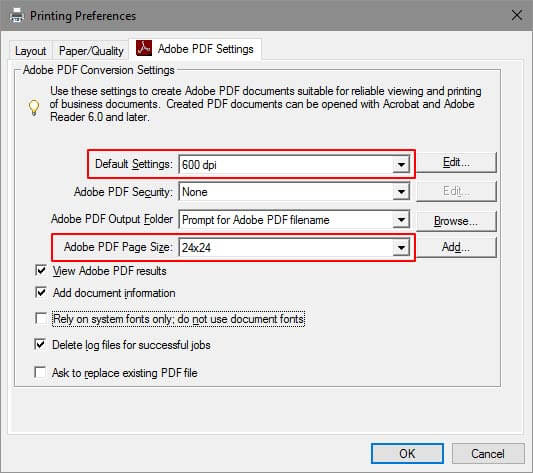The height and width of the screenshot is (473, 533).
Task: Uncheck Add document information
Action: tap(41, 292)
